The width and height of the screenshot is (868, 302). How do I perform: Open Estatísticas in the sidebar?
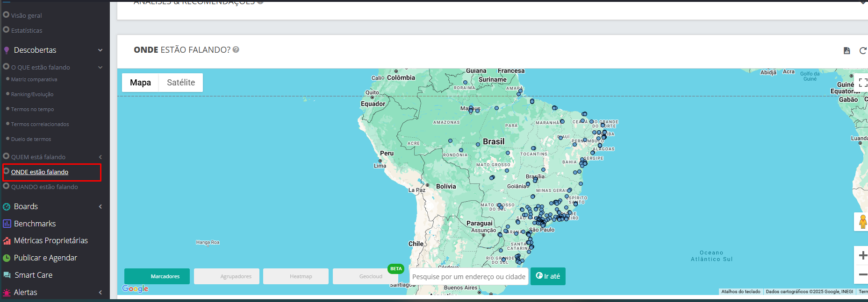click(x=27, y=30)
